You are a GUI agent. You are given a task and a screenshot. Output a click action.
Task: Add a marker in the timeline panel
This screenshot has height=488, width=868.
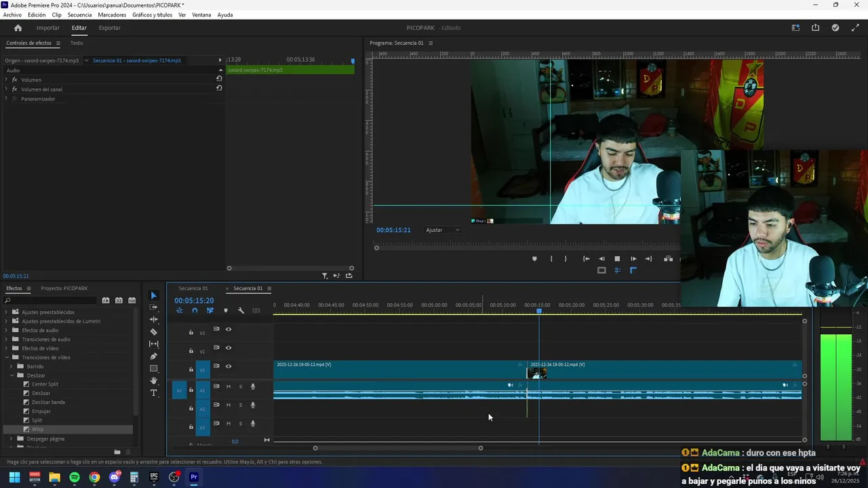point(226,310)
